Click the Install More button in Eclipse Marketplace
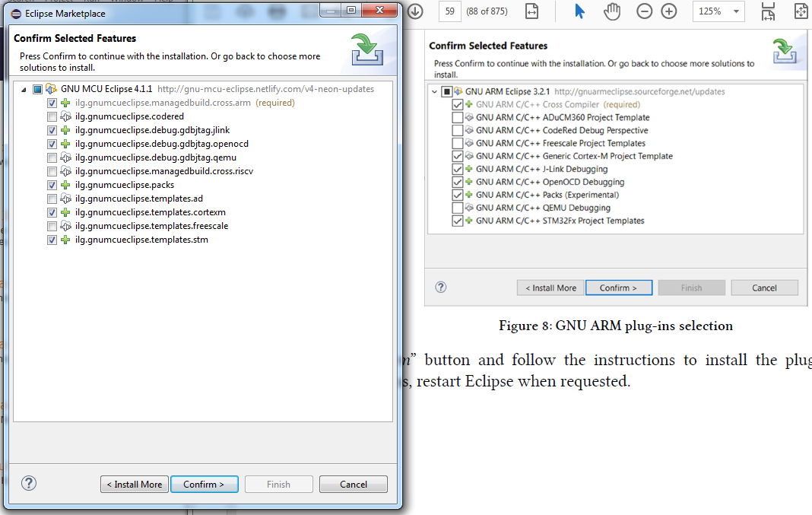This screenshot has height=515, width=812. pos(135,485)
